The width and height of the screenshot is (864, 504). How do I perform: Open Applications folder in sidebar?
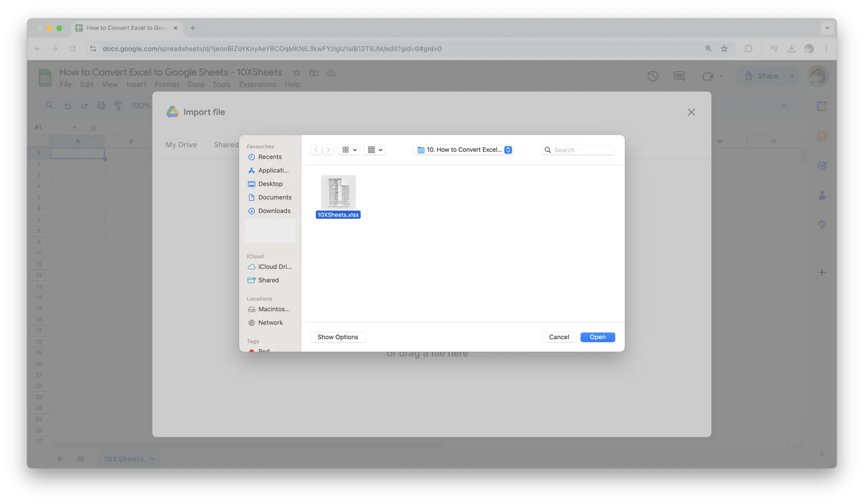(273, 170)
